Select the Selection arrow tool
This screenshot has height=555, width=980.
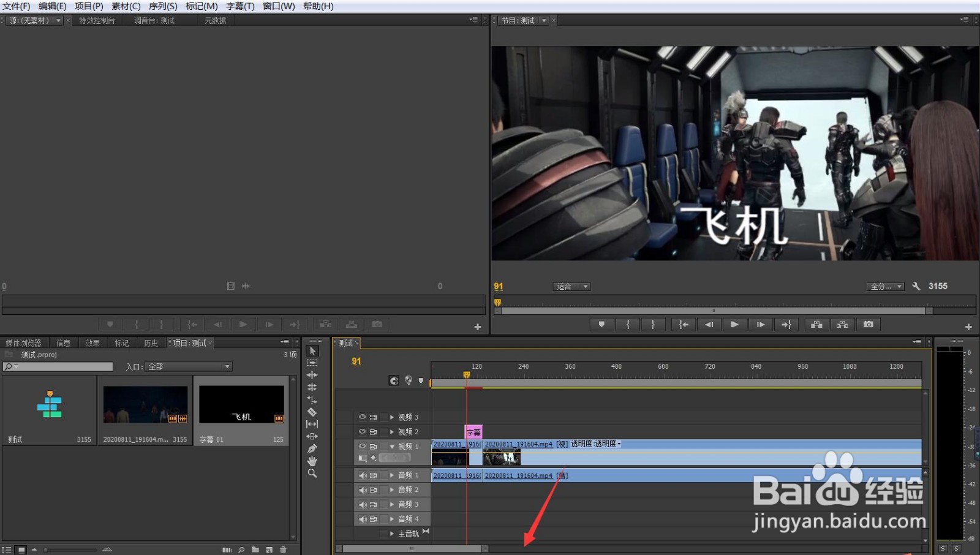pos(312,351)
